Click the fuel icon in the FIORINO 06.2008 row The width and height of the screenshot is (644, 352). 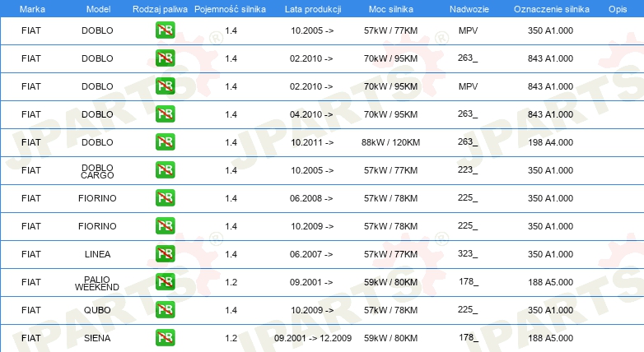[x=165, y=197]
